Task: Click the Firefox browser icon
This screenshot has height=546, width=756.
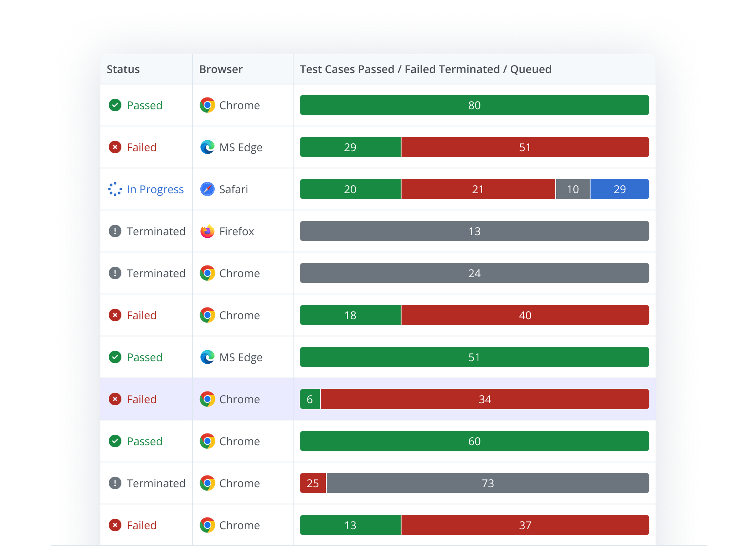Action: click(207, 231)
